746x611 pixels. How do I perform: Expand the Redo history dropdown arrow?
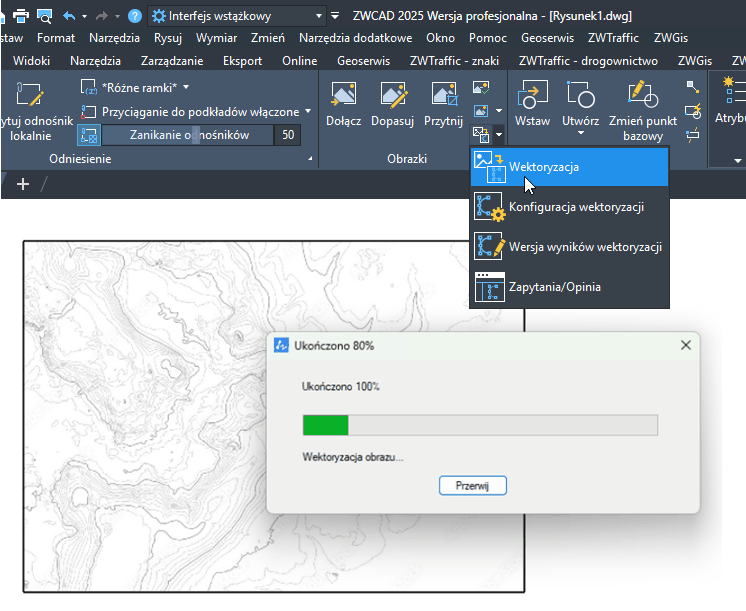click(117, 16)
